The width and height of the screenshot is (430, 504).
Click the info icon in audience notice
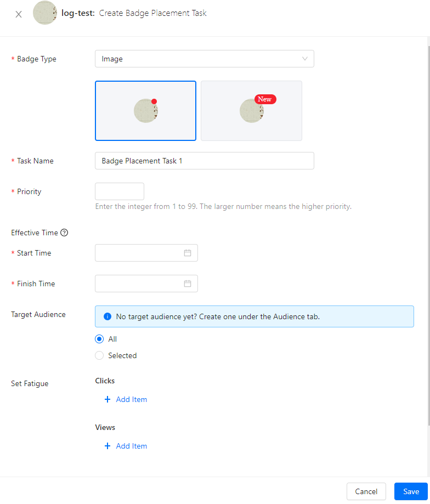pos(107,316)
